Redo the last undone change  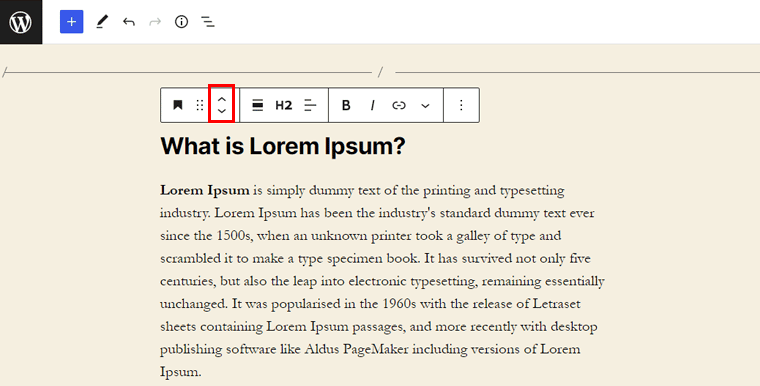coord(155,22)
